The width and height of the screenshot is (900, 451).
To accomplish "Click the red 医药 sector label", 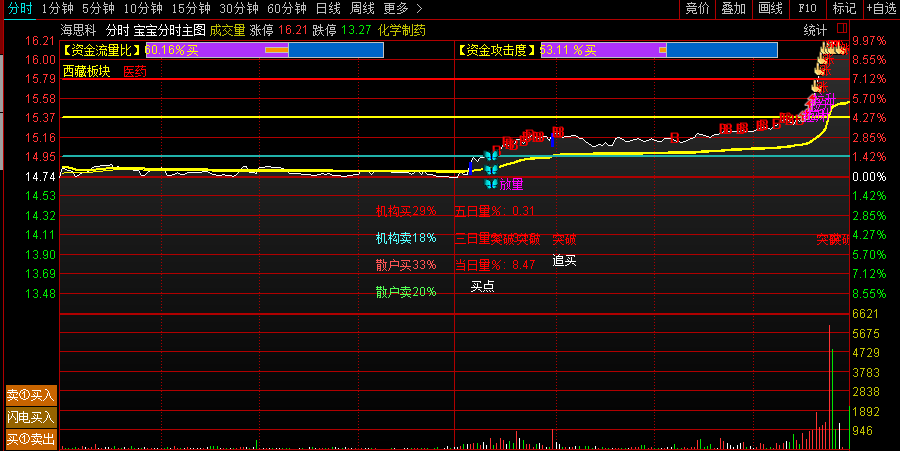I will [x=135, y=71].
